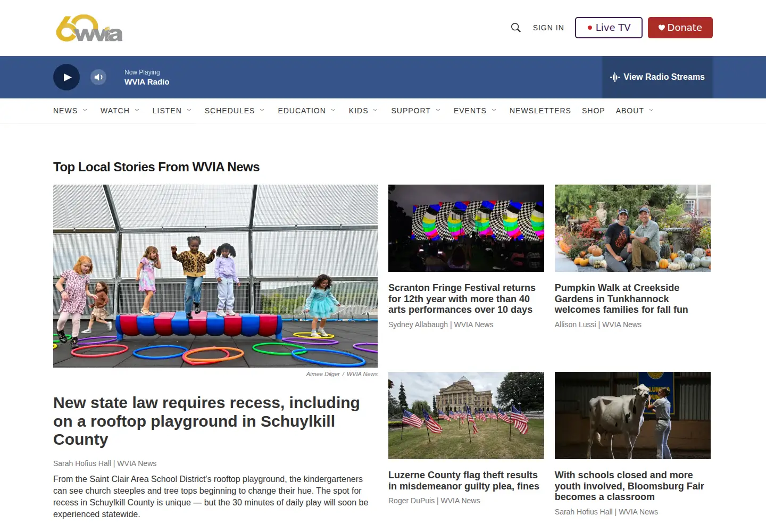Open Luzerne County flag theft headline
The image size is (766, 532).
[x=464, y=480]
